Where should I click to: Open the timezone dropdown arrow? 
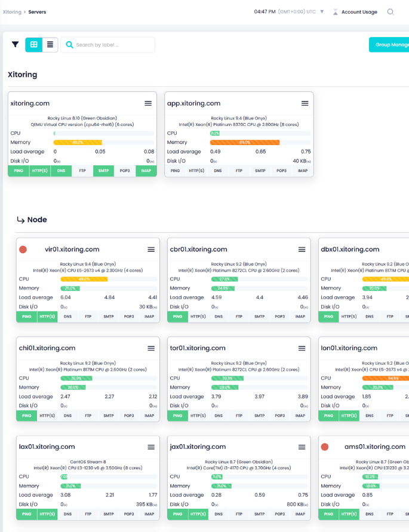tap(322, 12)
